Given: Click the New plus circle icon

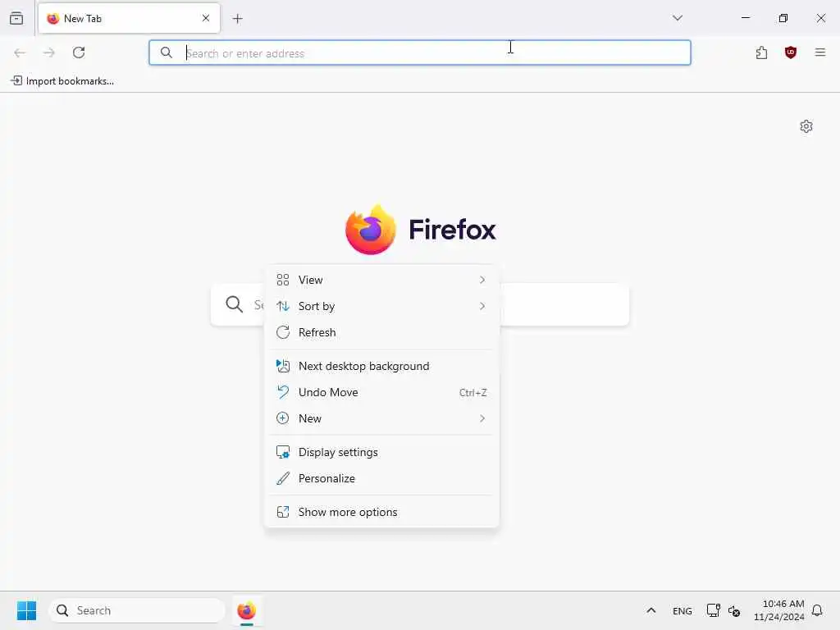Looking at the screenshot, I should [283, 418].
